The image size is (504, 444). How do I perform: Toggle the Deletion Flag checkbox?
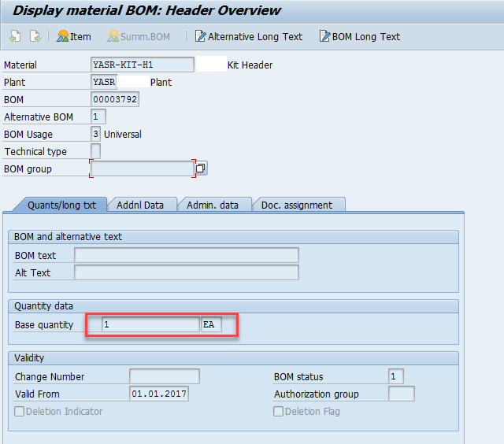[x=278, y=411]
